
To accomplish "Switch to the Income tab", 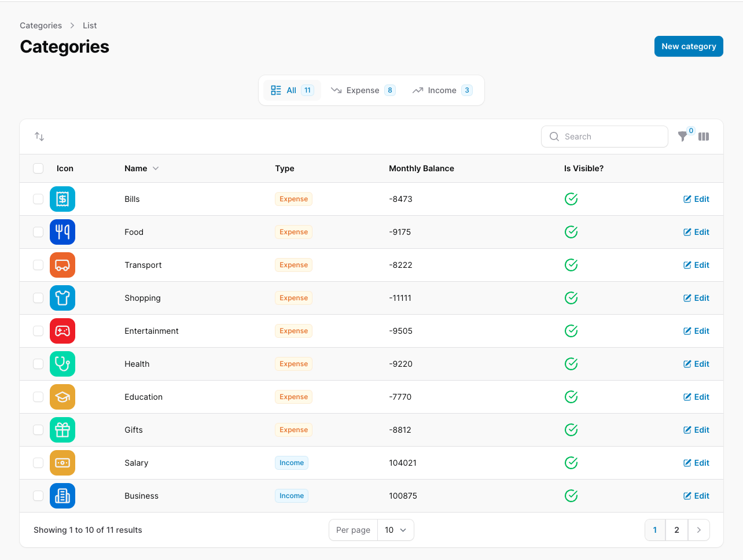I will coord(442,90).
